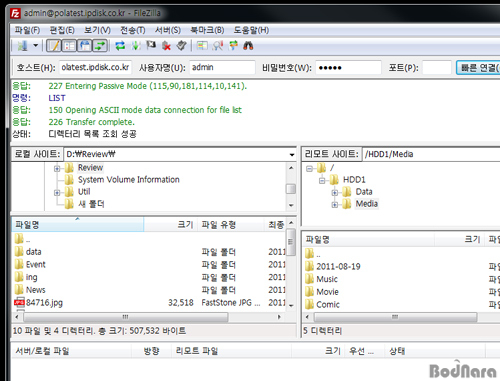
Task: Open the 서버(S) menu
Action: [168, 30]
